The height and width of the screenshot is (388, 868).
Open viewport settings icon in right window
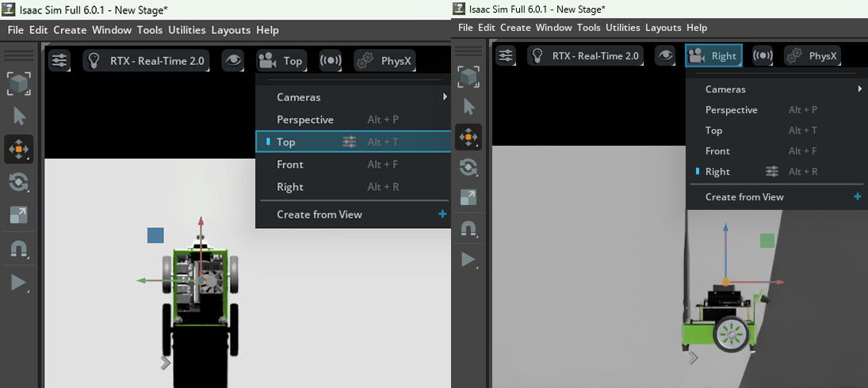click(506, 55)
